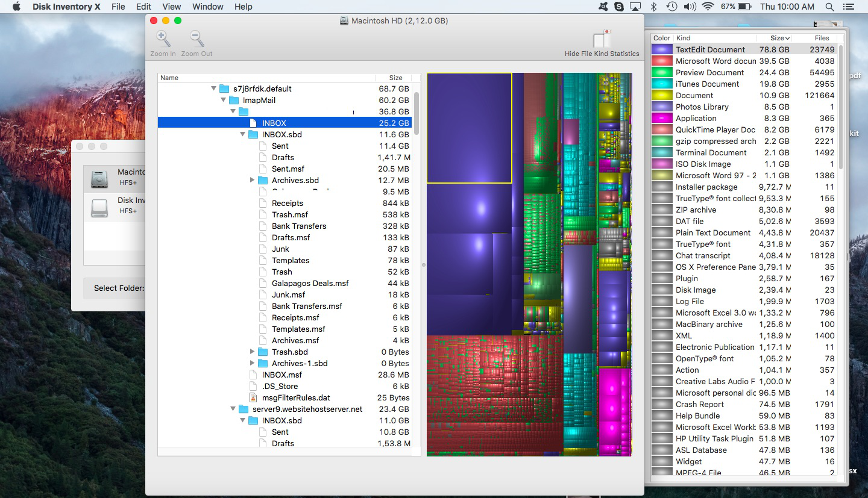This screenshot has height=498, width=868.
Task: Expand the Archives.sbd folder
Action: pyautogui.click(x=253, y=181)
